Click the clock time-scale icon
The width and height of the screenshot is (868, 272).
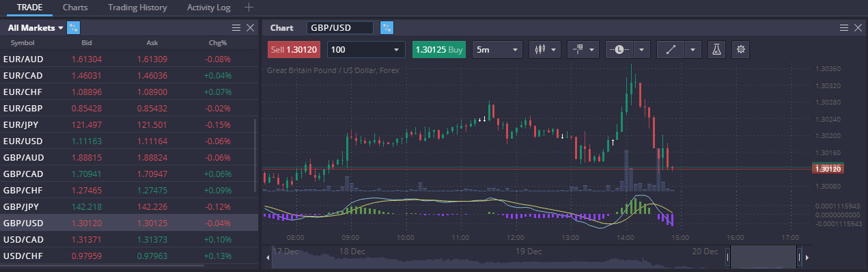(619, 50)
